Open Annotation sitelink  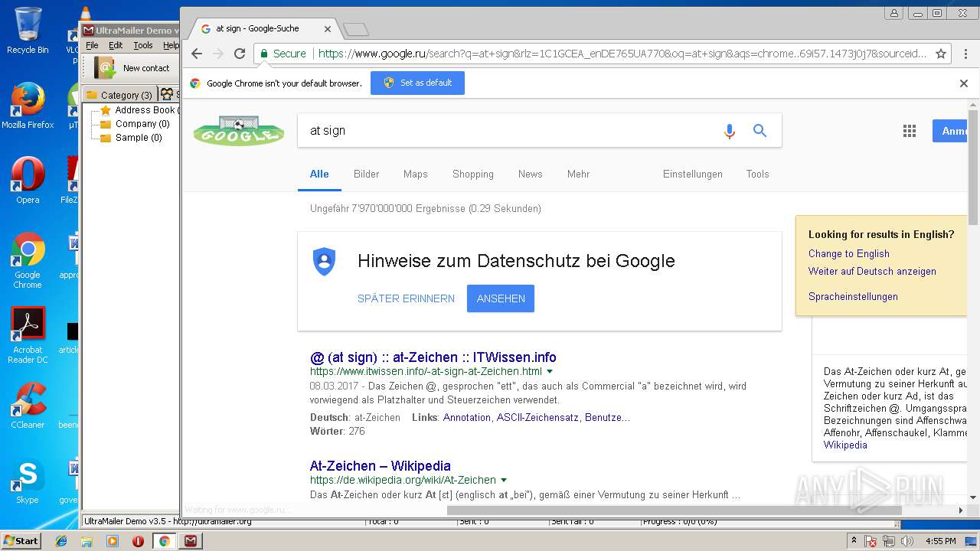[467, 417]
